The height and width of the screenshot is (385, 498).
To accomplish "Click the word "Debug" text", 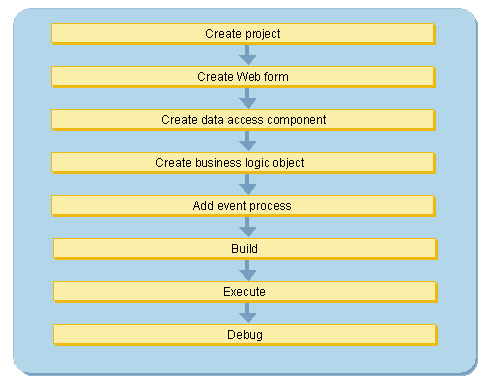I will [245, 335].
